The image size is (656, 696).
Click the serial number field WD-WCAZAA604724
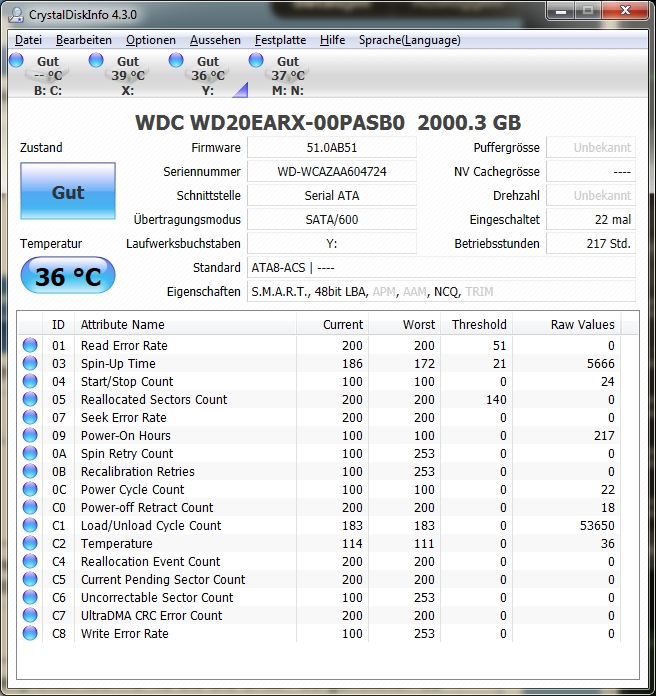(332, 171)
